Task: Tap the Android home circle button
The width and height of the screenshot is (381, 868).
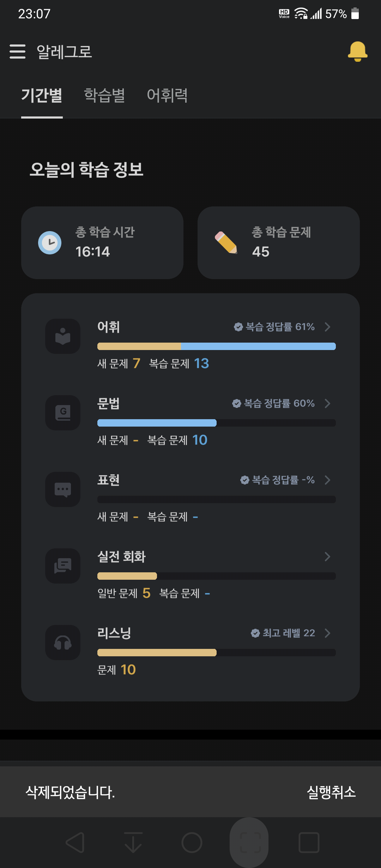Action: click(x=192, y=843)
